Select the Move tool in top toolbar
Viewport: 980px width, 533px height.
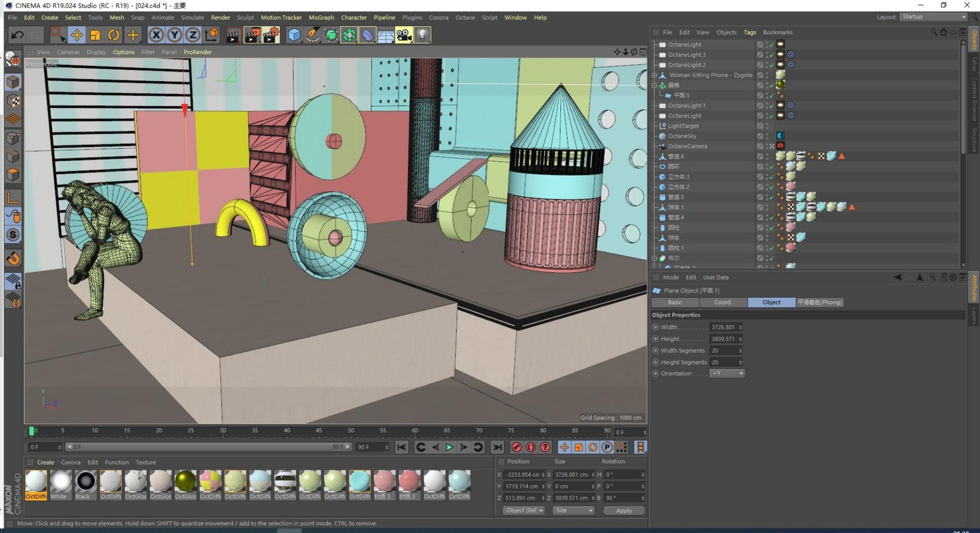coord(77,35)
